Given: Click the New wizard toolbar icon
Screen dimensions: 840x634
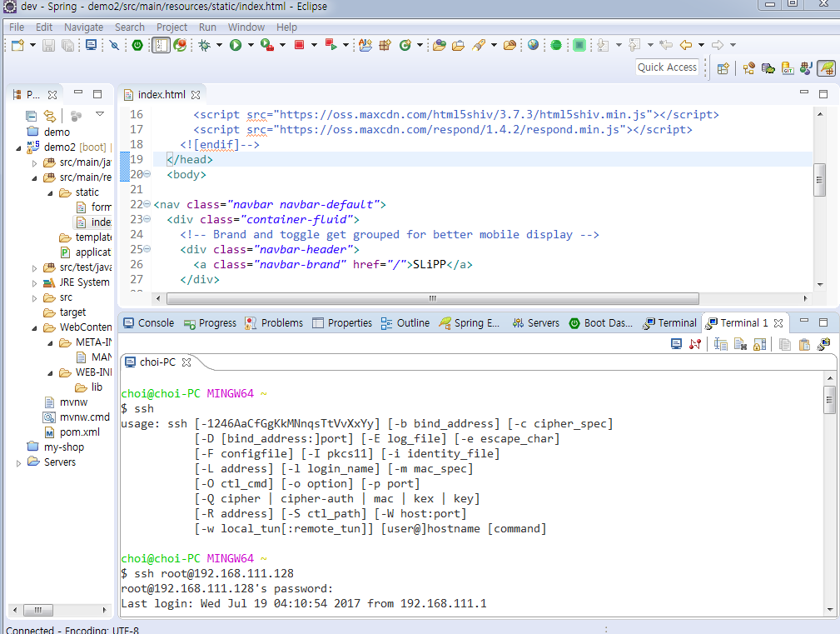Looking at the screenshot, I should click(17, 45).
